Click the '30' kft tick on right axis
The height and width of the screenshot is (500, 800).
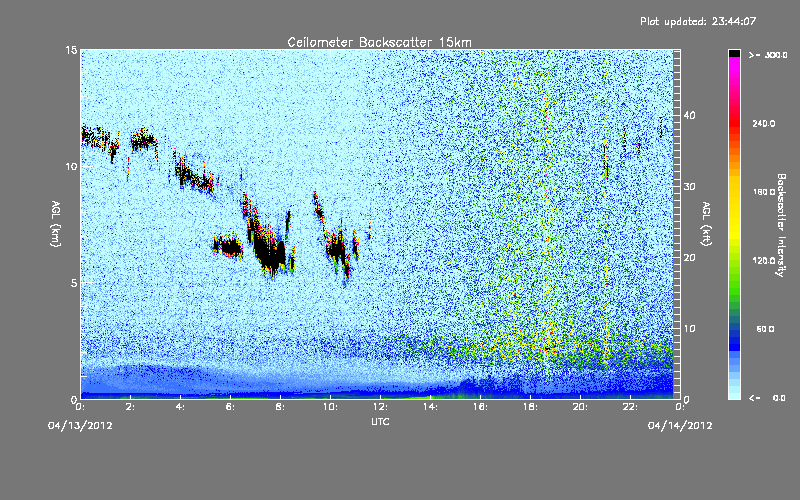pyautogui.click(x=689, y=187)
